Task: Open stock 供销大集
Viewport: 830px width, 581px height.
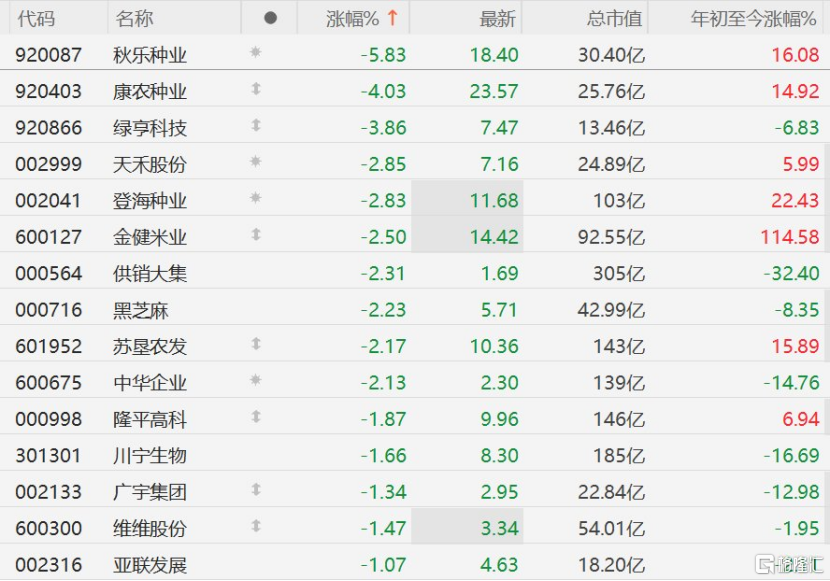Action: (x=150, y=274)
